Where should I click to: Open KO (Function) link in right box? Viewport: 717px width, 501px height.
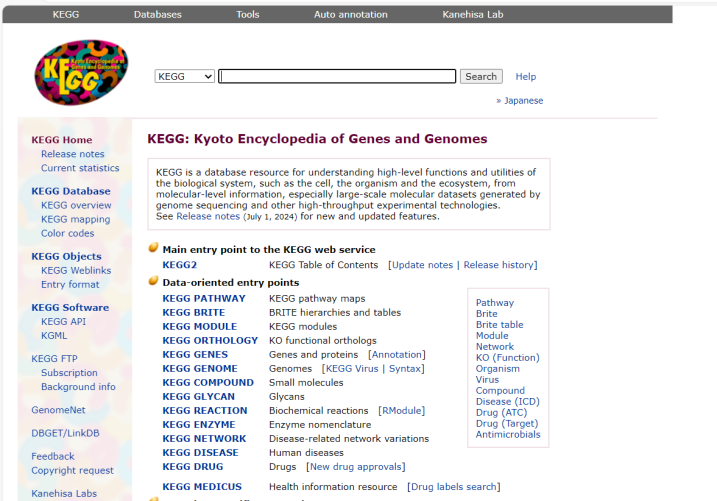pyautogui.click(x=508, y=357)
